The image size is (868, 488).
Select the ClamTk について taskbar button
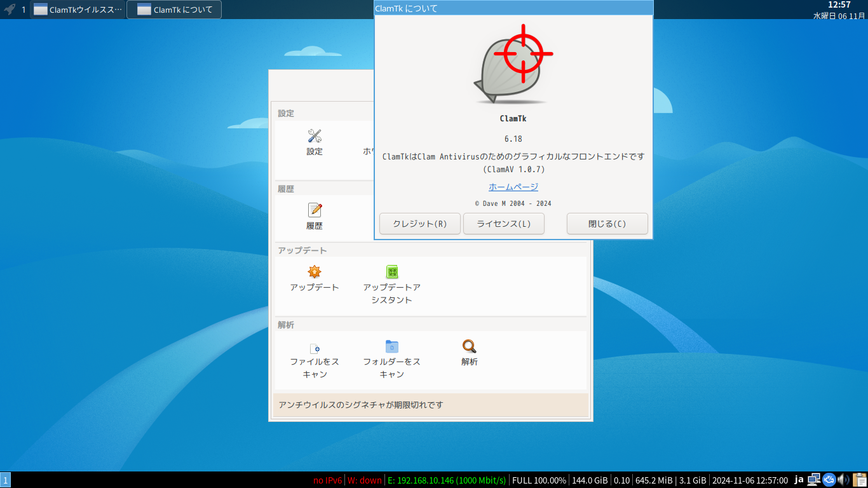pos(174,10)
